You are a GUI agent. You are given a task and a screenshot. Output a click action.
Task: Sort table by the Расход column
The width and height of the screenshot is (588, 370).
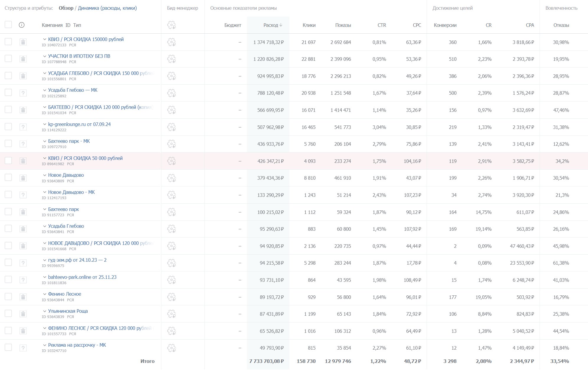[x=273, y=25]
